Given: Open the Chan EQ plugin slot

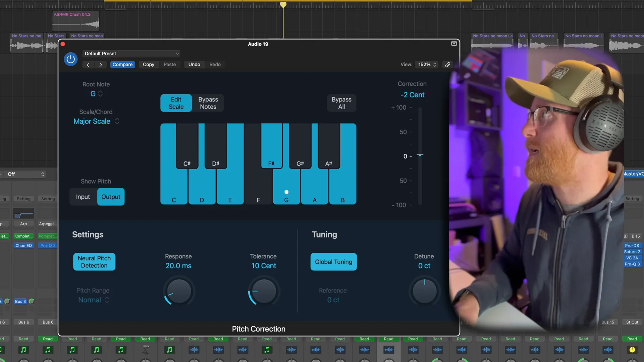Looking at the screenshot, I should 23,246.
